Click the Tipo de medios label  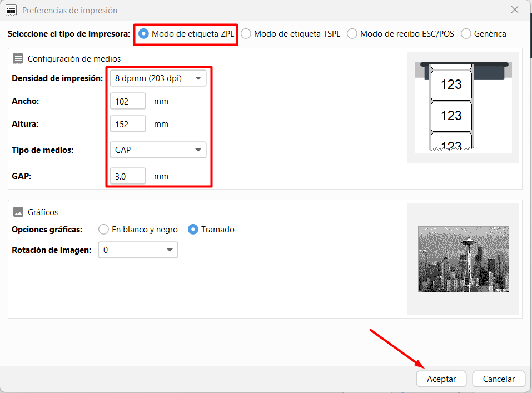point(43,150)
